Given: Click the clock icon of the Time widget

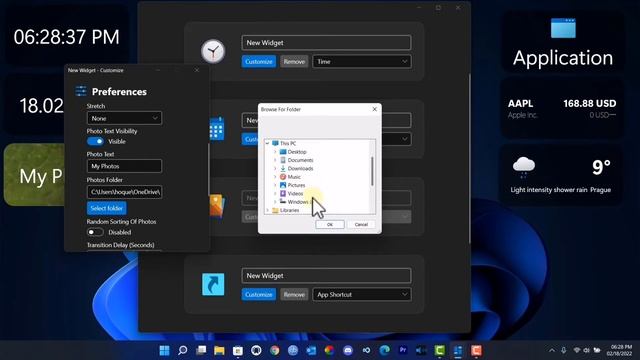Looking at the screenshot, I should [x=213, y=51].
